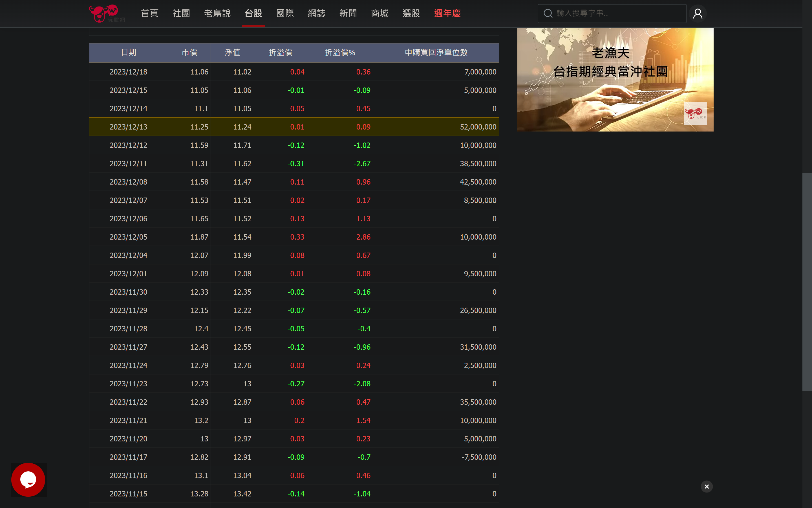Image resolution: width=812 pixels, height=508 pixels.
Task: Click the -2.67 premium percent value
Action: (x=362, y=164)
